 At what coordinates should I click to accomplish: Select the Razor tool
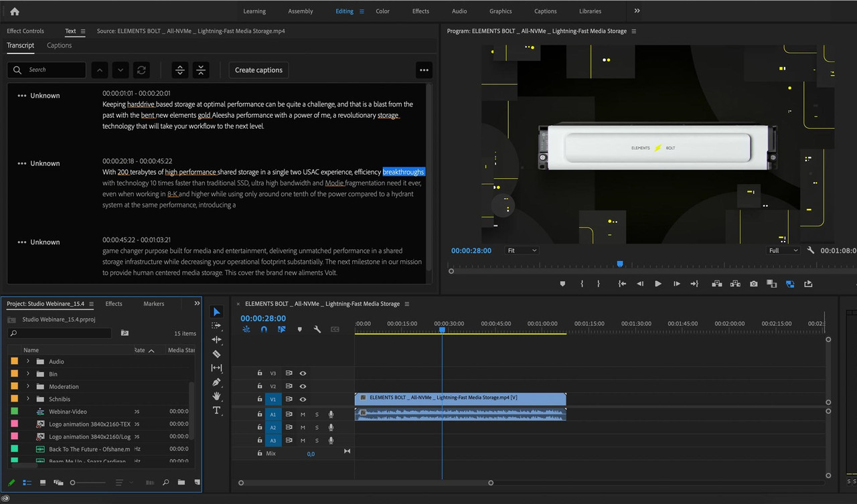coord(216,353)
